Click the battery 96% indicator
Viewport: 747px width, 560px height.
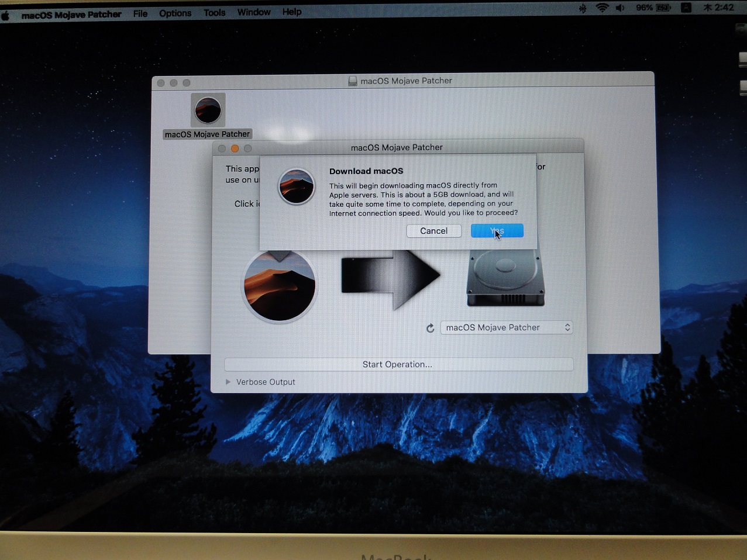tap(653, 8)
